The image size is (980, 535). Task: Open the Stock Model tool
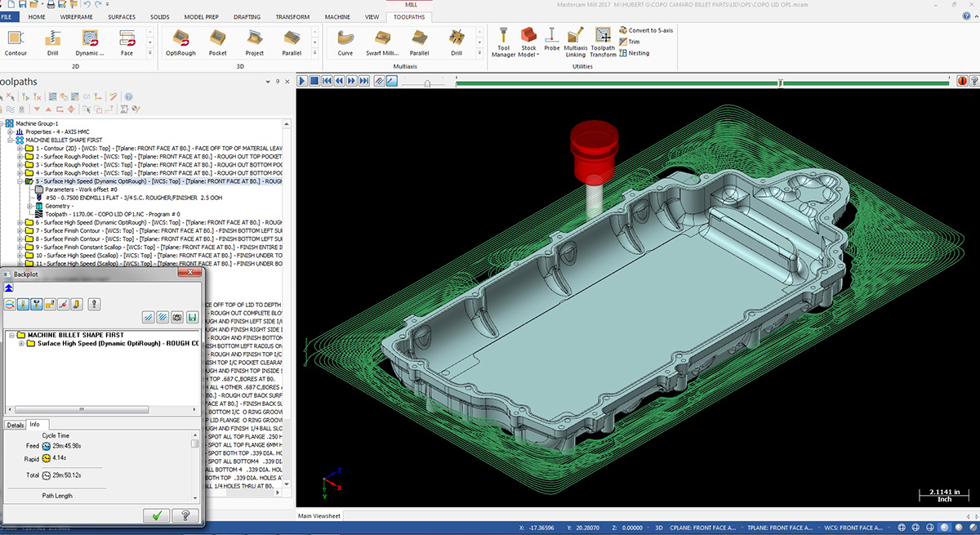click(x=529, y=43)
